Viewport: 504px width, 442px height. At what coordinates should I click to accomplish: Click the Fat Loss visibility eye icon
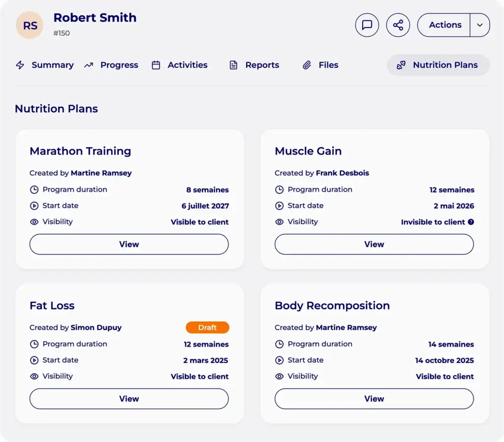[34, 376]
